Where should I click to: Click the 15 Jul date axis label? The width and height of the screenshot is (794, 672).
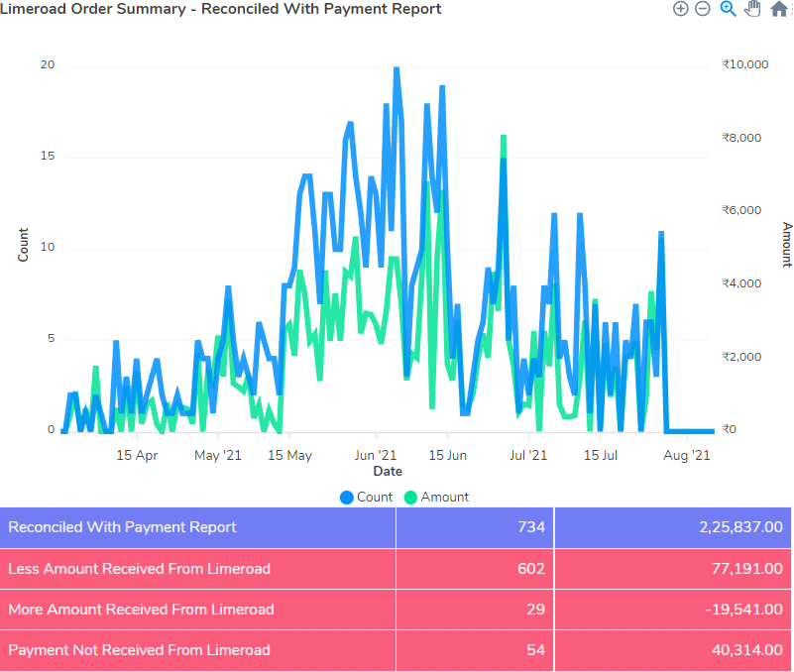point(600,455)
